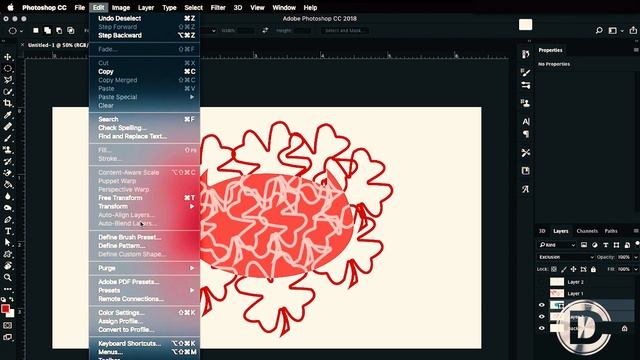This screenshot has width=640, height=360.
Task: Select the Paint Bucket tool
Action: [8, 184]
